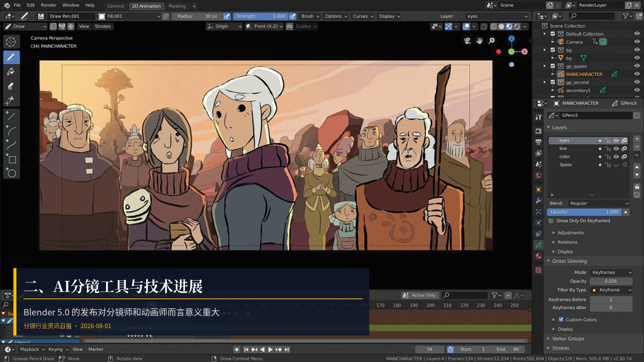Screen dimensions: 644x362
Task: Open the Onion Skinning Mode dropdown
Action: click(x=611, y=273)
